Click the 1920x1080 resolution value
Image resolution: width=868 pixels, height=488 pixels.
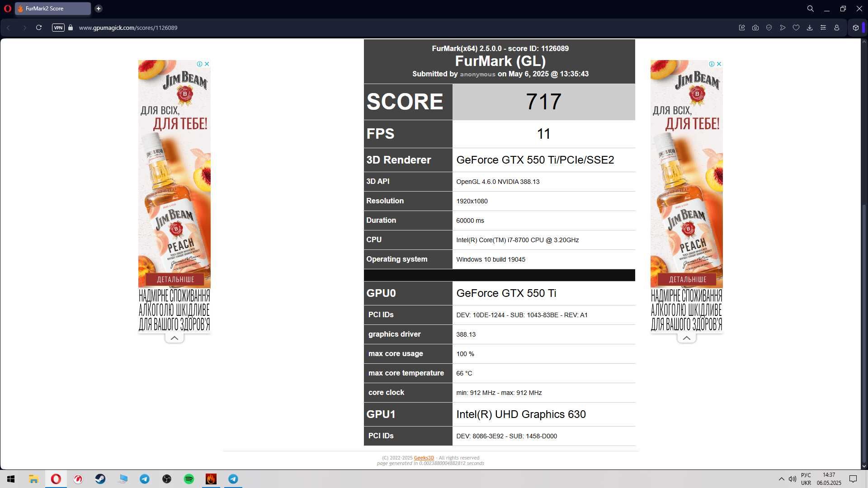[472, 201]
